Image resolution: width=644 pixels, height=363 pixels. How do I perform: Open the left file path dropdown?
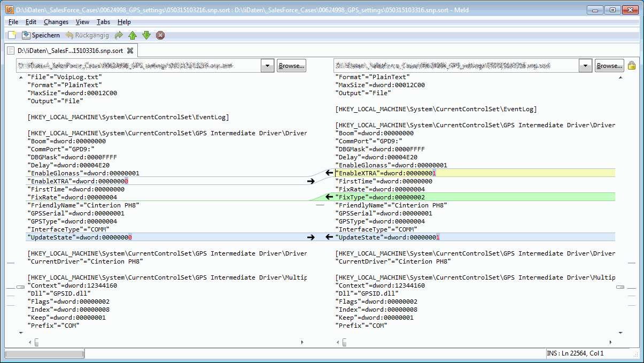pyautogui.click(x=267, y=65)
